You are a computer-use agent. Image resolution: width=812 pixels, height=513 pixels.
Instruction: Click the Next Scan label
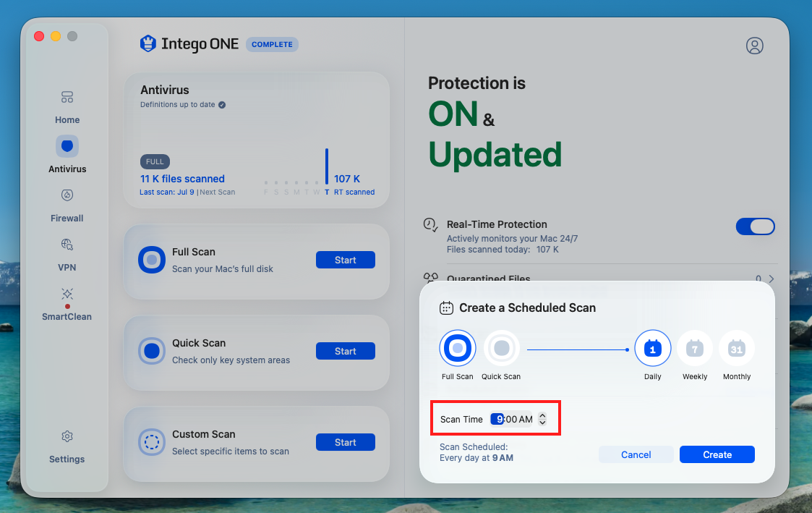point(218,192)
